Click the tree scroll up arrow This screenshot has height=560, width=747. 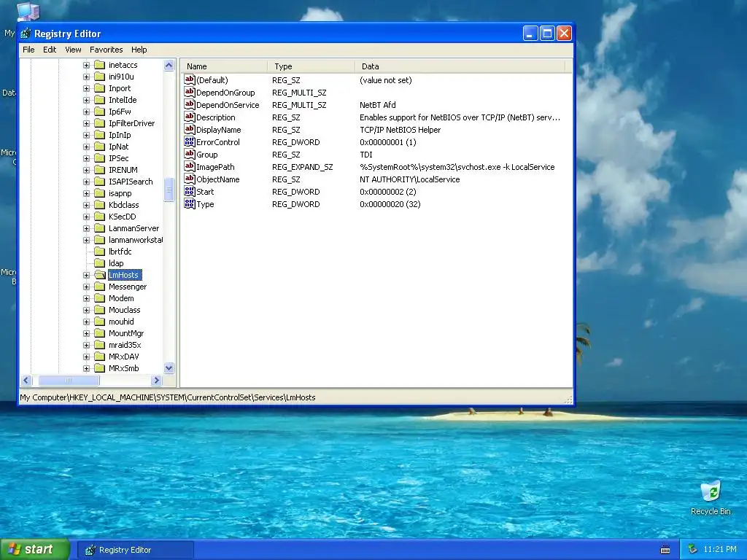(x=169, y=65)
